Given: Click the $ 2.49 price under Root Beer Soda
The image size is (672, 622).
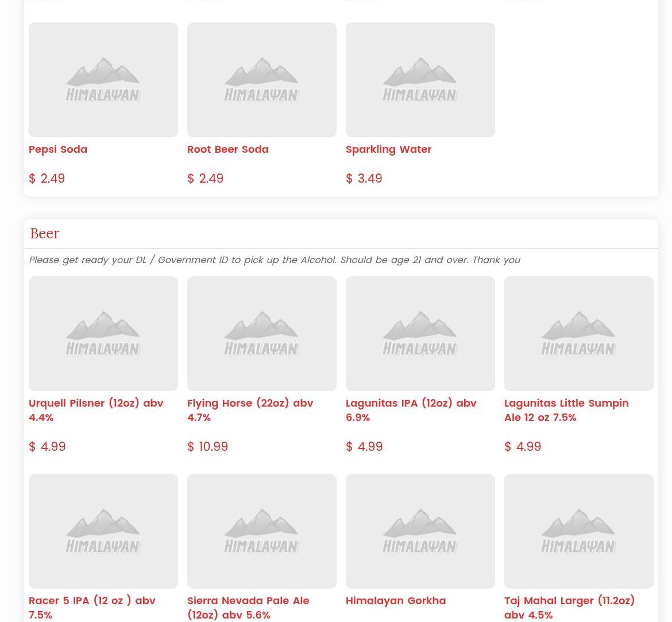Looking at the screenshot, I should click(205, 178).
